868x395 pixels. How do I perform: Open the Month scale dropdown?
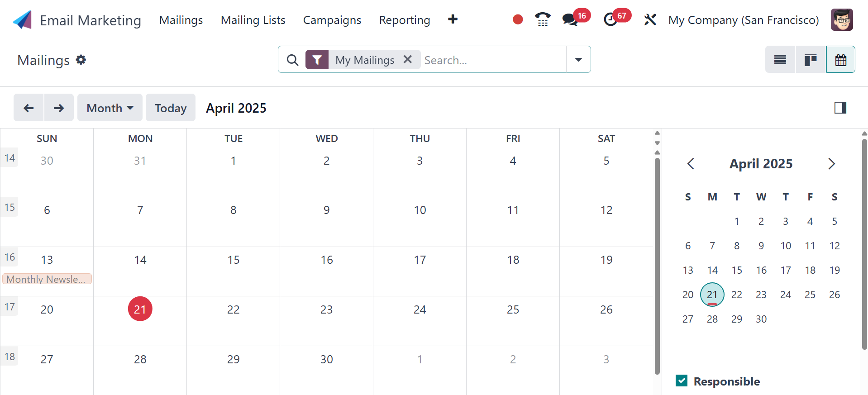coord(110,108)
